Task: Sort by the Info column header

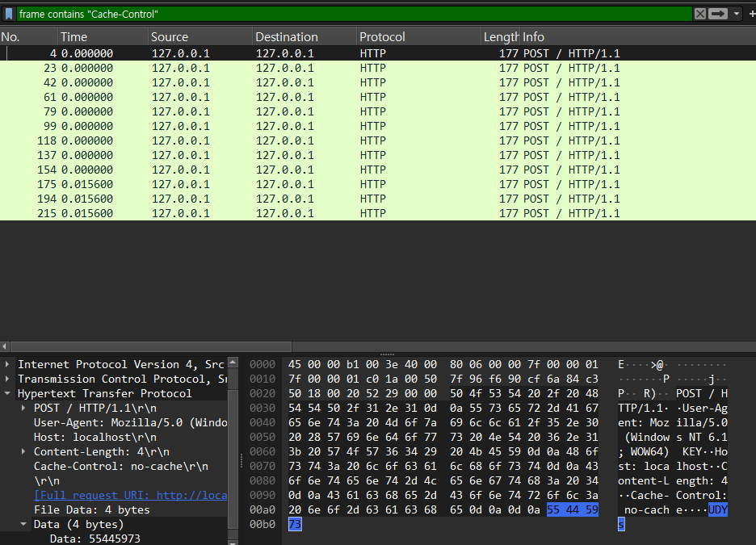Action: [638, 36]
